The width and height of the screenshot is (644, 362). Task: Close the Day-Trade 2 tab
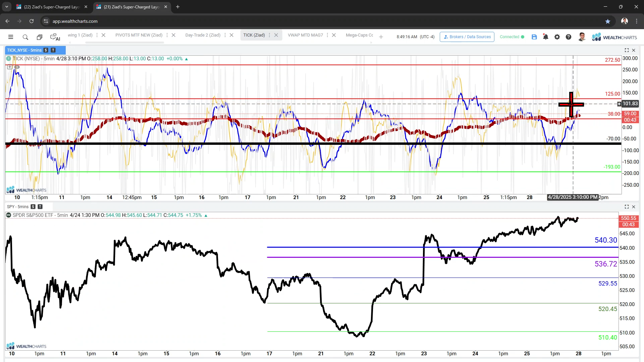coord(231,35)
